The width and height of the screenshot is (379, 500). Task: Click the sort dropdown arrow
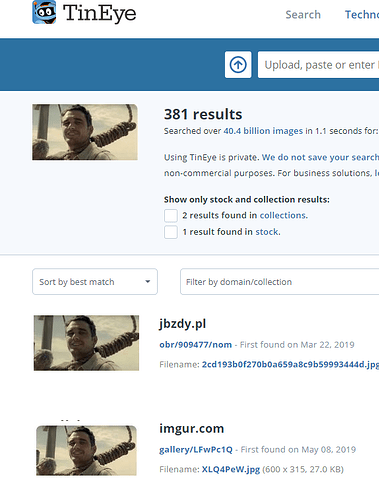(x=148, y=282)
